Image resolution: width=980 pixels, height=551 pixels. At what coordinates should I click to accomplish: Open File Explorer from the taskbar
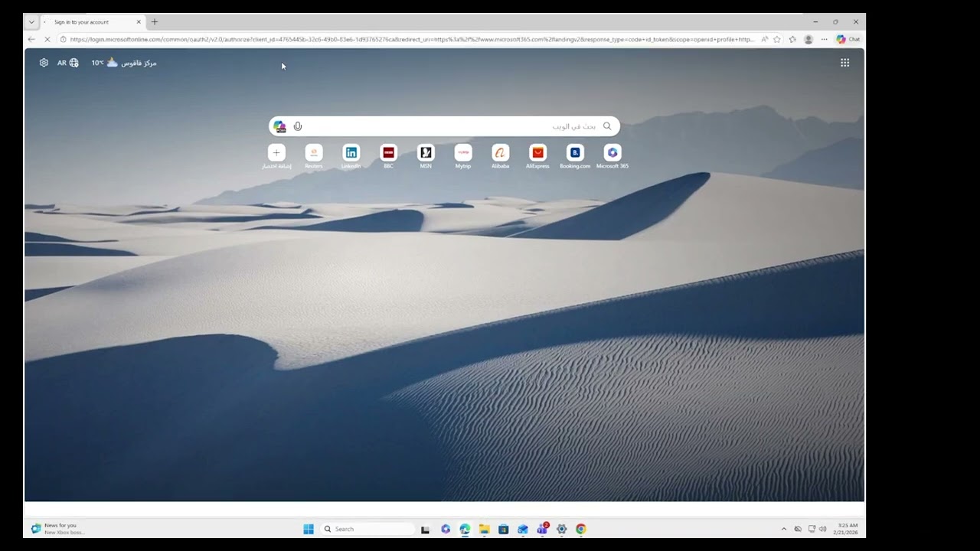click(484, 529)
